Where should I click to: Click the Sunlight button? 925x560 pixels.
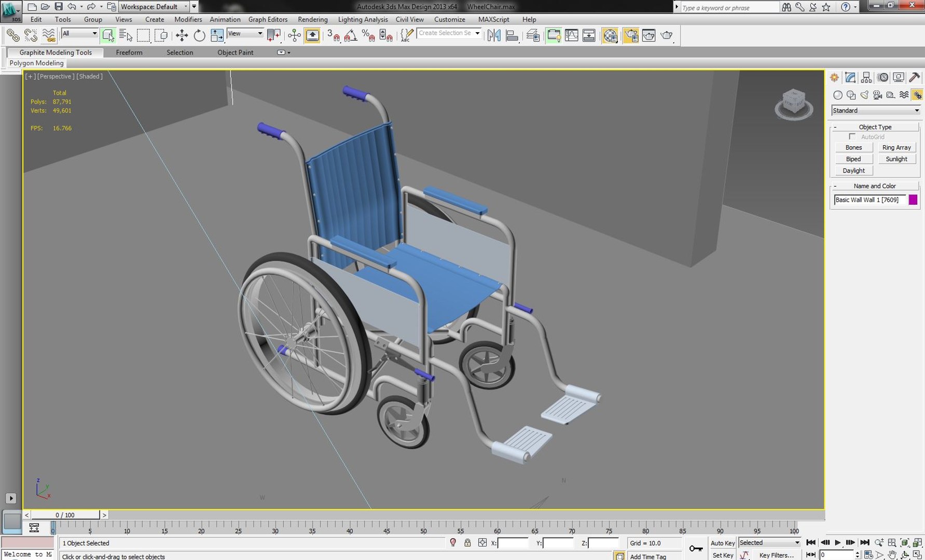(896, 159)
